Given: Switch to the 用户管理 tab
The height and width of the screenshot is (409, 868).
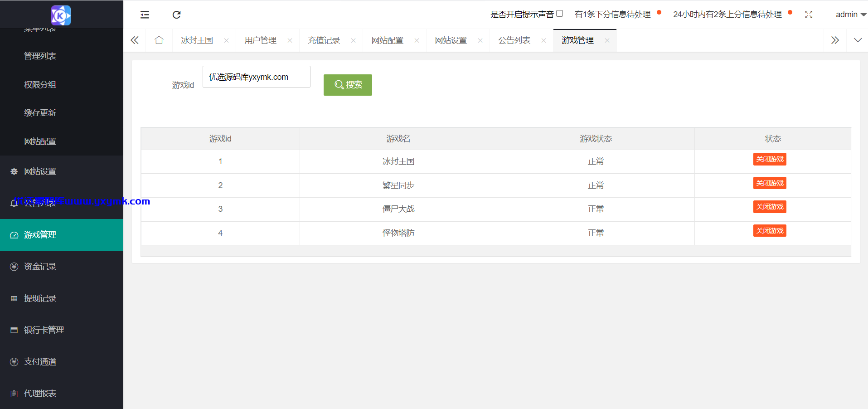Looking at the screenshot, I should pyautogui.click(x=260, y=40).
